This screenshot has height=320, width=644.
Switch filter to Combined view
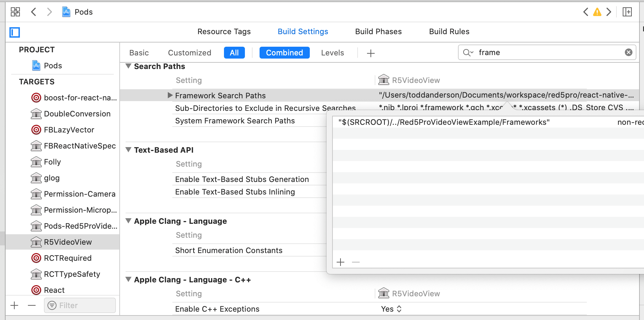pos(284,53)
